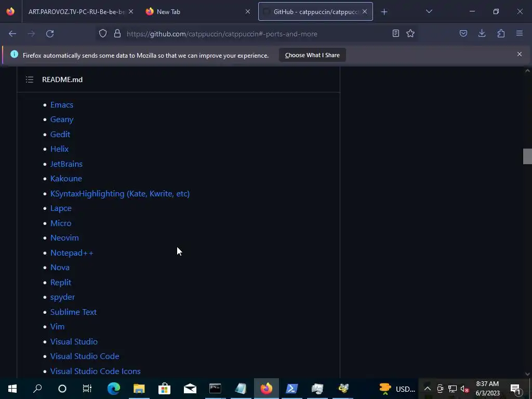Open the Windows Start menu
Image resolution: width=532 pixels, height=399 pixels.
coord(12,389)
